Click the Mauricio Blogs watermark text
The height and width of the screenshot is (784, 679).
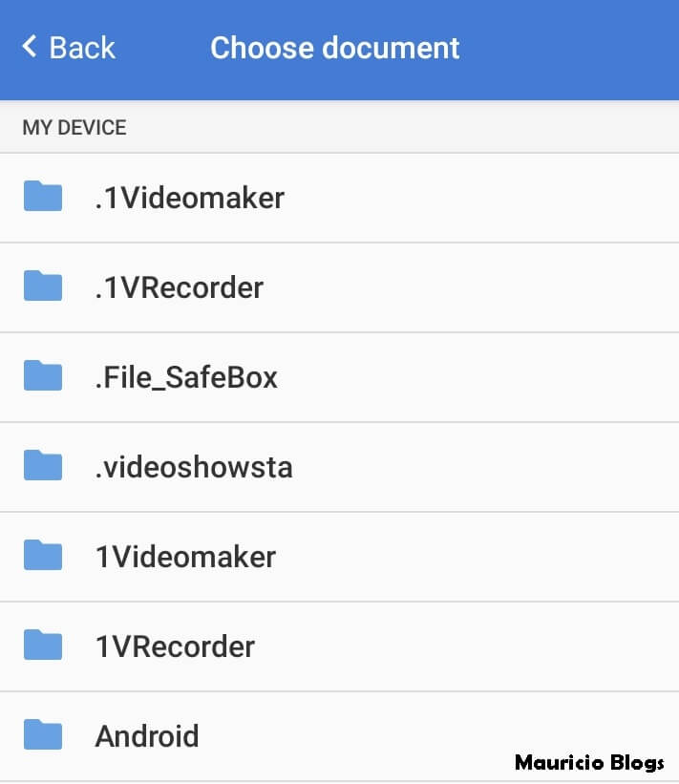(x=589, y=763)
